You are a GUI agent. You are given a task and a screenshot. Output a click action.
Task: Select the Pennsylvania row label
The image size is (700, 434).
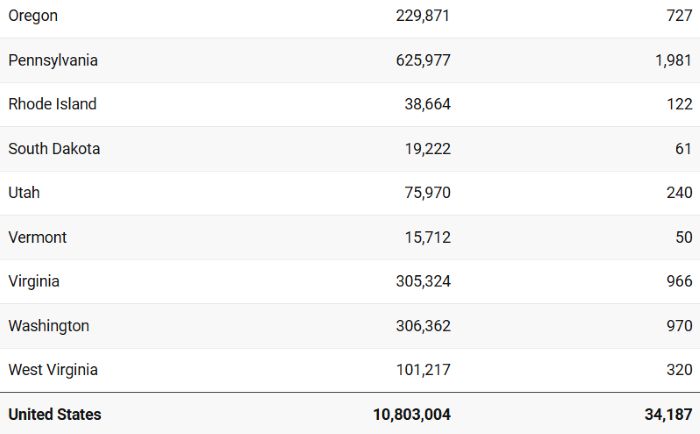(53, 60)
